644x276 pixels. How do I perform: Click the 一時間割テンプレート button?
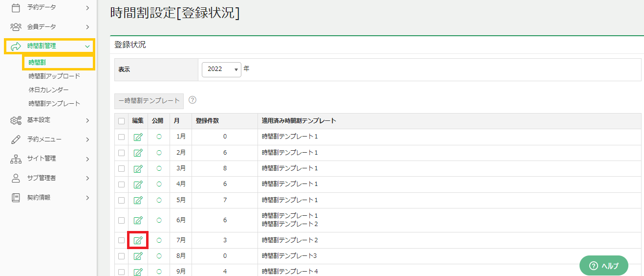pos(149,101)
